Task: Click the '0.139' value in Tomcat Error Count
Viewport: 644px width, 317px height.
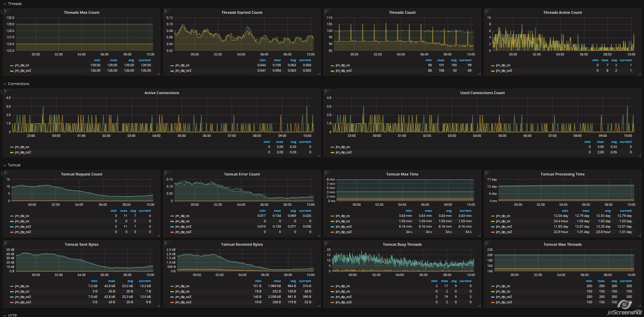Action: pyautogui.click(x=277, y=227)
